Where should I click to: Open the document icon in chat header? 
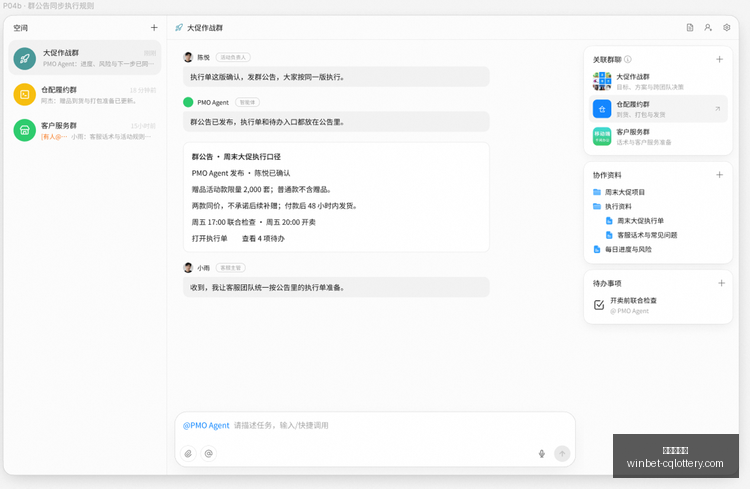click(x=690, y=28)
